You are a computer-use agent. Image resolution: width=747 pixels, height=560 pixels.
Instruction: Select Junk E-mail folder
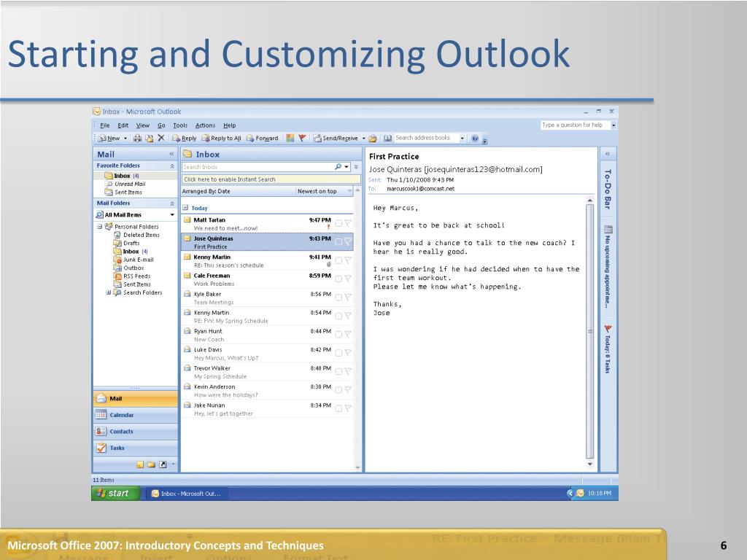pos(134,260)
